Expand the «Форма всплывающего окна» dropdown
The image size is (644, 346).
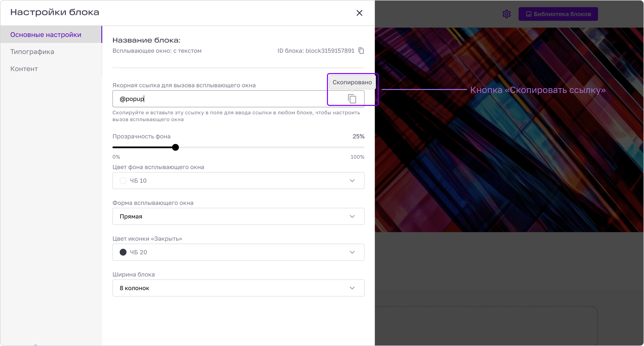(238, 216)
